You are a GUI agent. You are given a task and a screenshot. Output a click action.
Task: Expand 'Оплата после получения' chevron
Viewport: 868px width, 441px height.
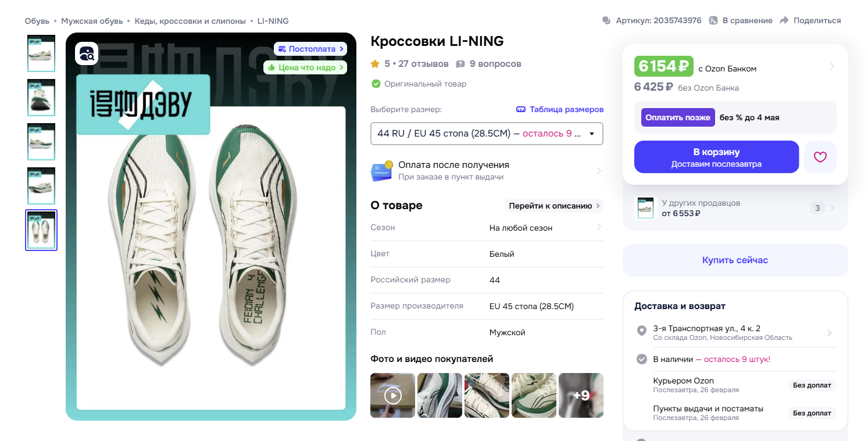click(599, 171)
